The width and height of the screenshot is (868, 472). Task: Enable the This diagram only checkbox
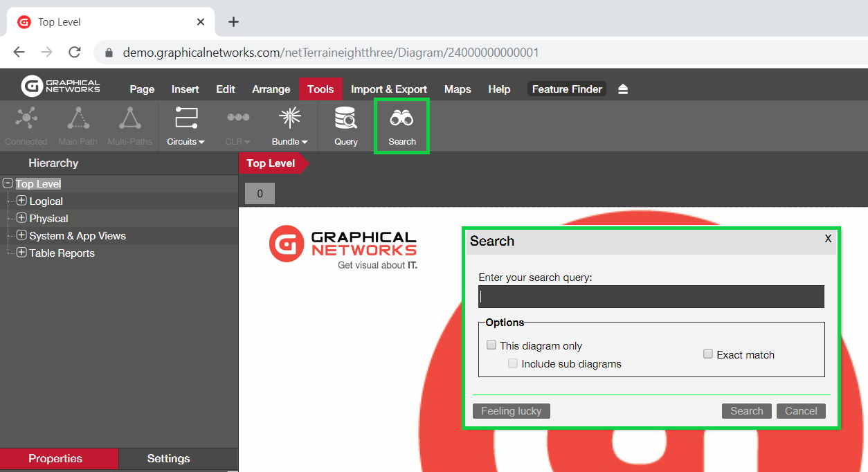491,345
